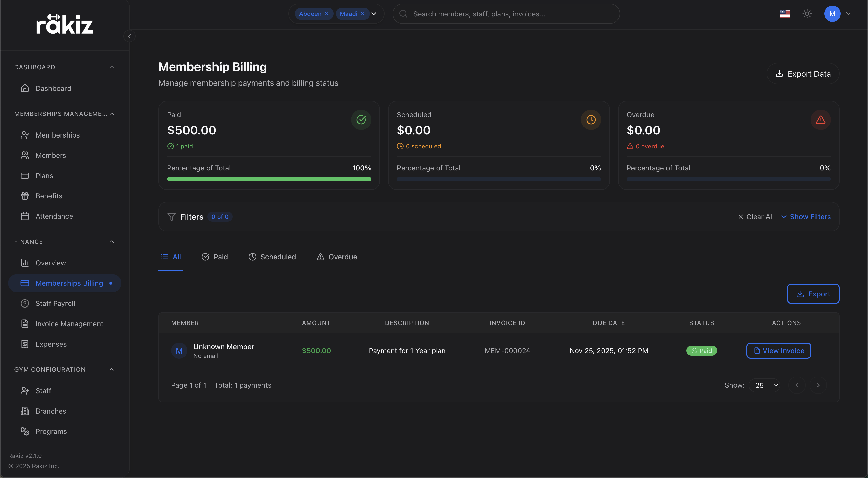Image resolution: width=868 pixels, height=478 pixels.
Task: Expand the branch selector dropdown near Maadi
Action: 374,14
